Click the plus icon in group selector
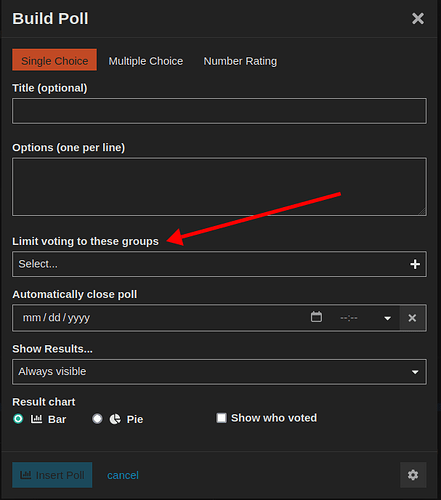This screenshot has width=441, height=500. pos(415,264)
